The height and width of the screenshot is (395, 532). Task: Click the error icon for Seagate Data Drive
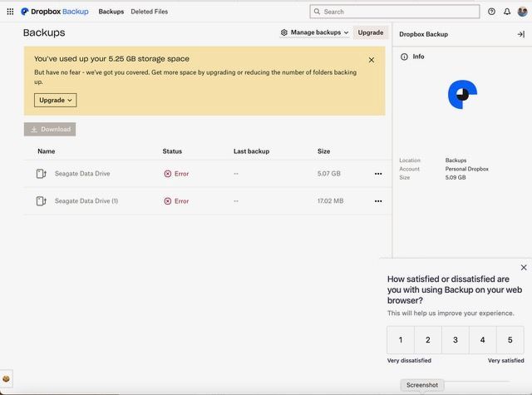point(168,174)
